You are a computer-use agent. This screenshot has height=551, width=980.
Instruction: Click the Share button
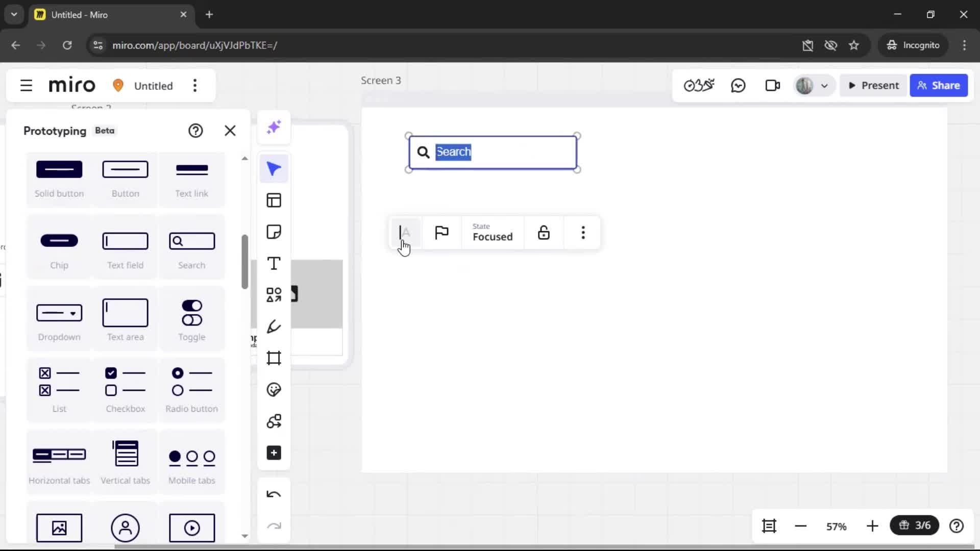939,85
